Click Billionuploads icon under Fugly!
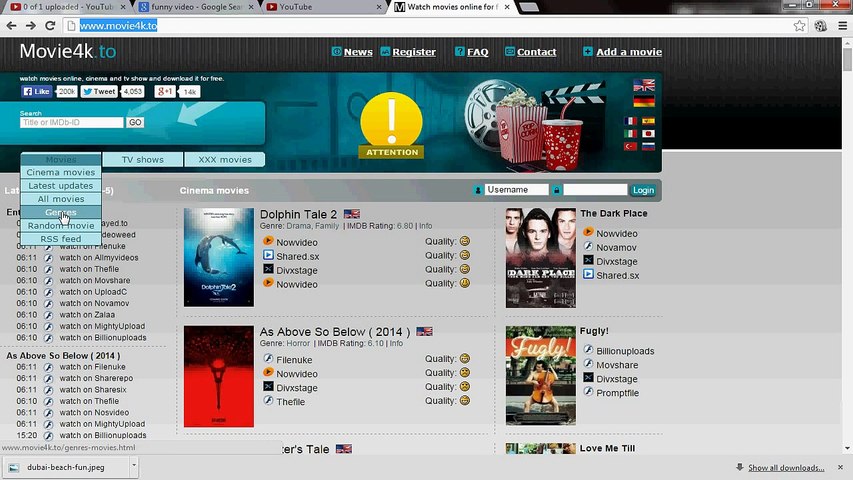The width and height of the screenshot is (853, 480). click(x=588, y=350)
